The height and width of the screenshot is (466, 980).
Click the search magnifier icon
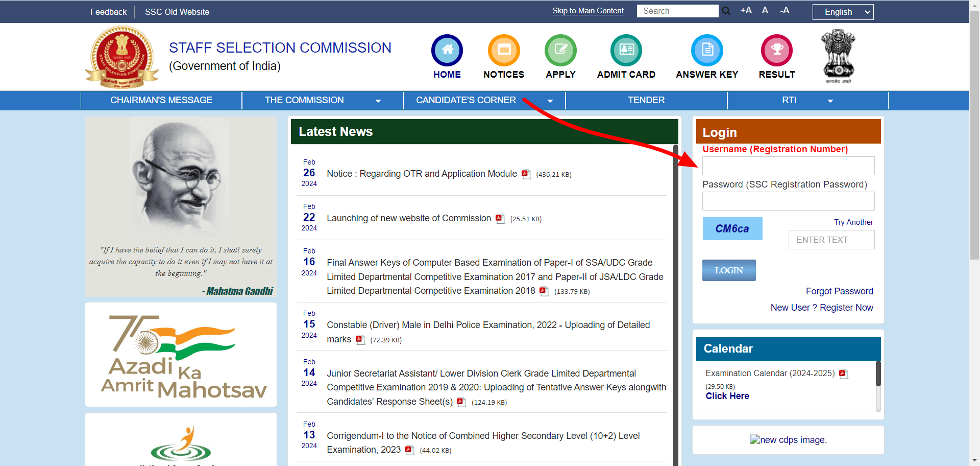(726, 11)
